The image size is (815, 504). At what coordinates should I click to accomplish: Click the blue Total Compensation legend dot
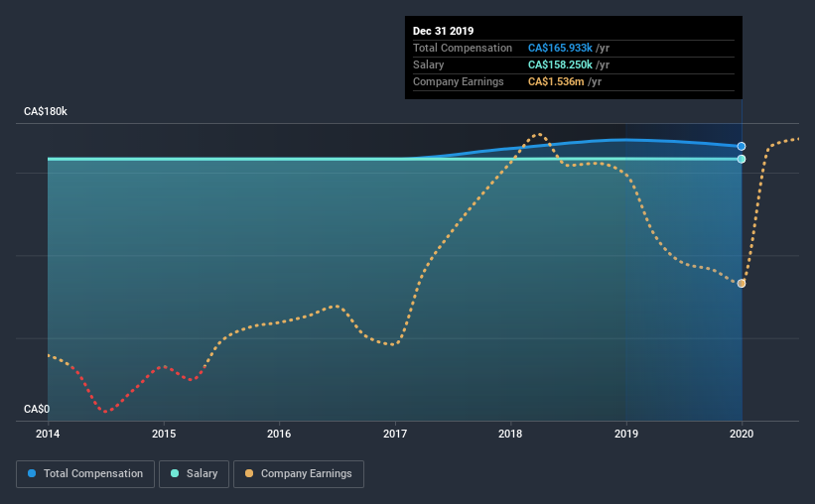click(x=32, y=473)
